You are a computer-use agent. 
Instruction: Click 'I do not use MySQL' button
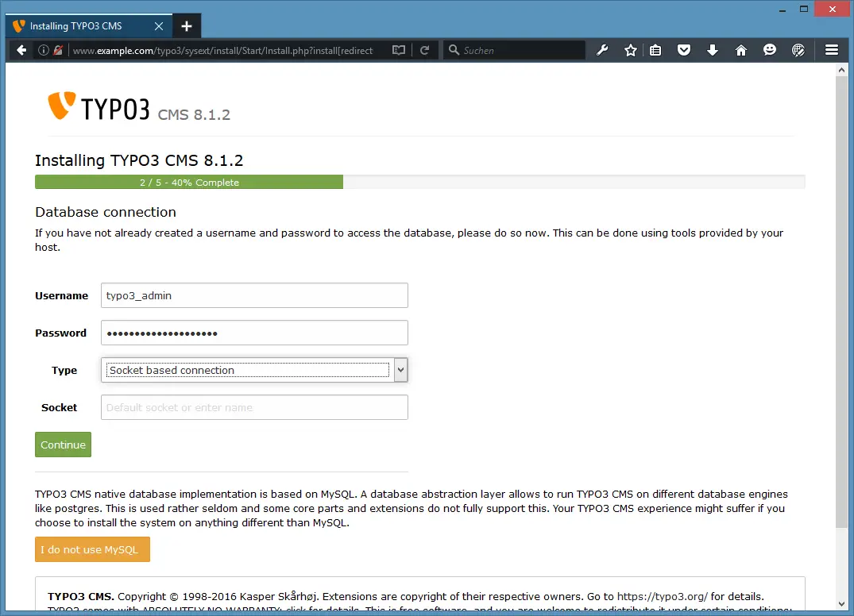click(93, 549)
